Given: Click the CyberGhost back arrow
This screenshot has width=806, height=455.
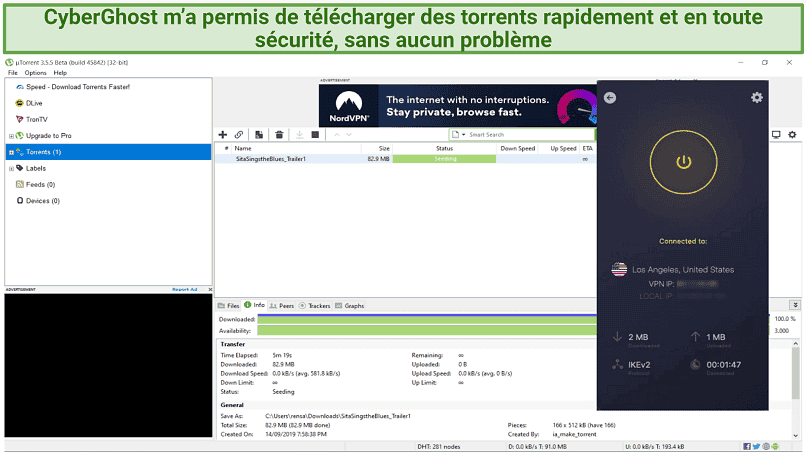Looking at the screenshot, I should (x=610, y=98).
